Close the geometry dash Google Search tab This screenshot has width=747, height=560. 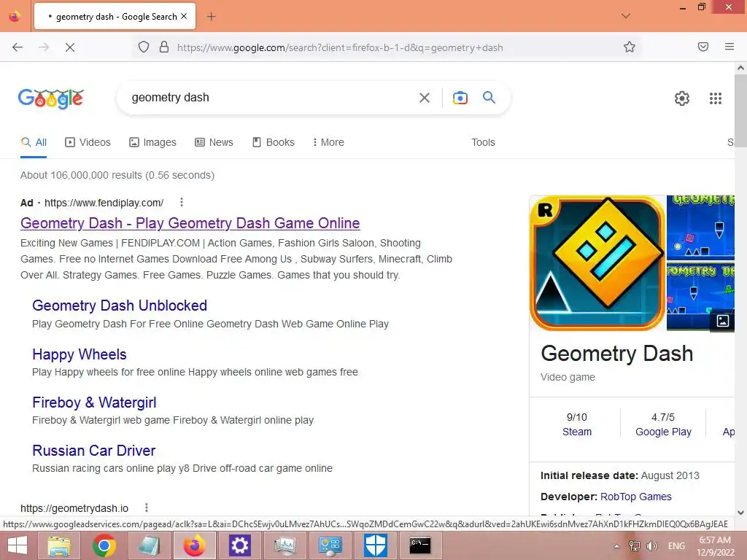(184, 16)
